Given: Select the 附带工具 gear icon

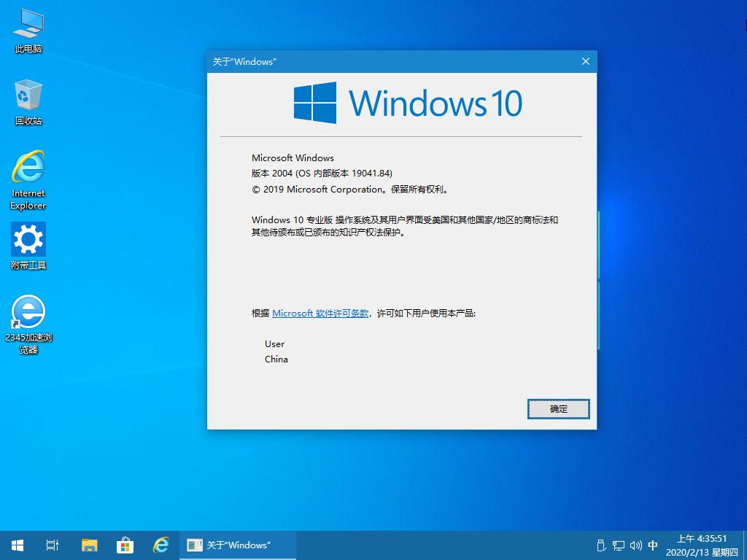Looking at the screenshot, I should pyautogui.click(x=28, y=246).
